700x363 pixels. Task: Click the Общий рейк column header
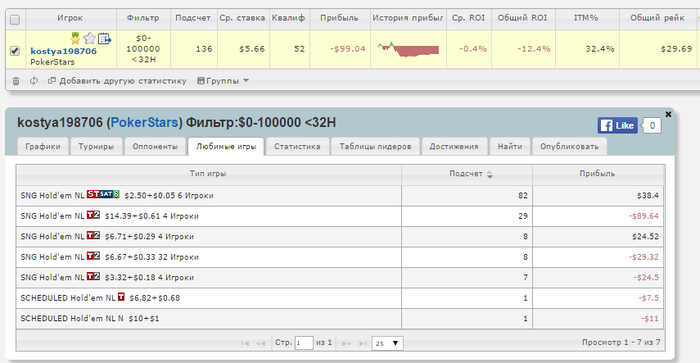click(x=657, y=18)
